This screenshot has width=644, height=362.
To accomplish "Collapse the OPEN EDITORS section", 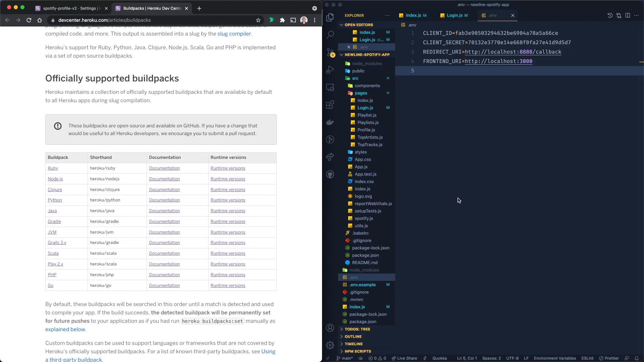I will click(x=359, y=25).
